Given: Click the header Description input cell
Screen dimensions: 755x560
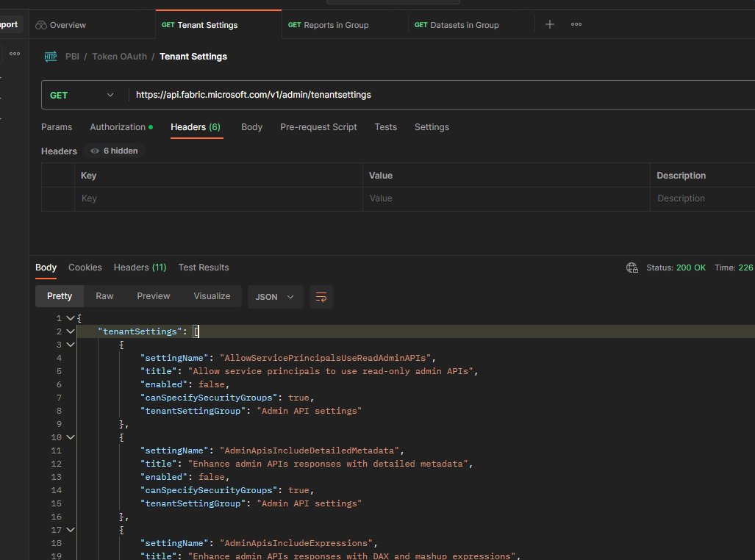Looking at the screenshot, I should coord(703,198).
